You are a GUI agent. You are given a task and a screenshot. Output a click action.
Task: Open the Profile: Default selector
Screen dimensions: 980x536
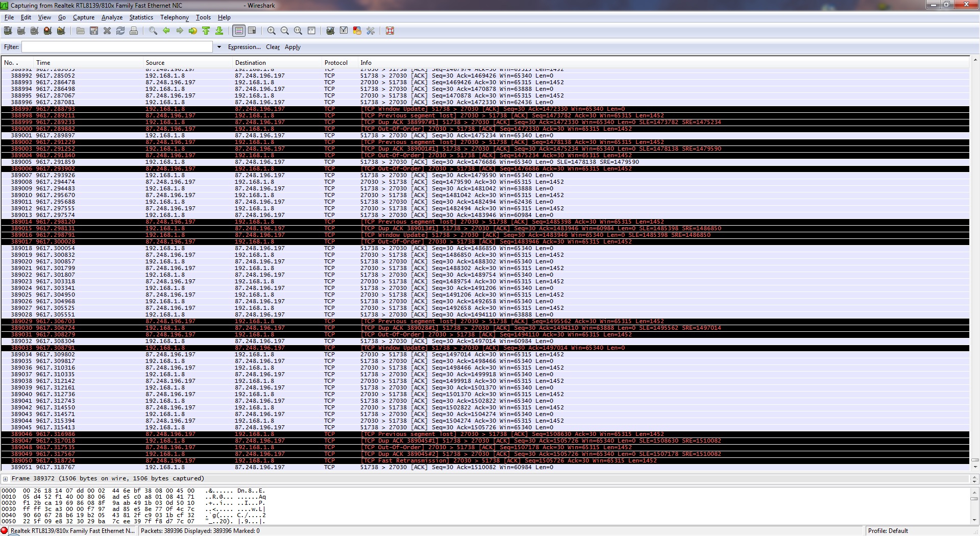click(888, 531)
